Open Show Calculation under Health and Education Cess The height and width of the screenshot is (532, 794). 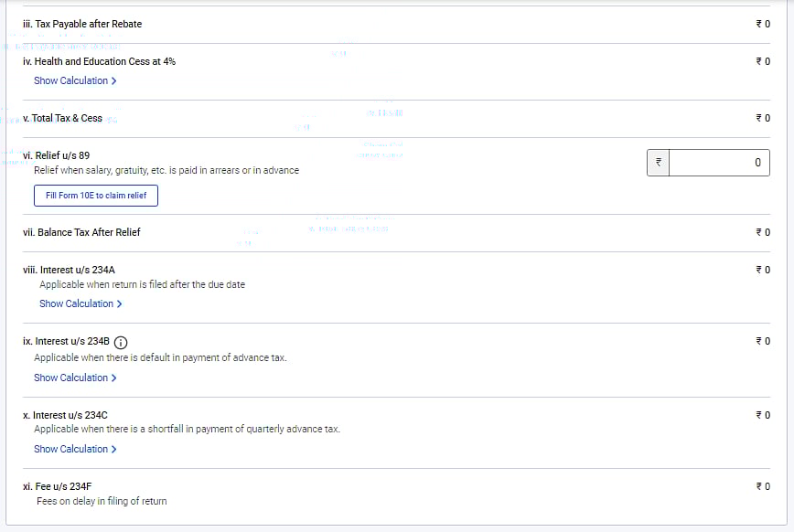[x=70, y=80]
